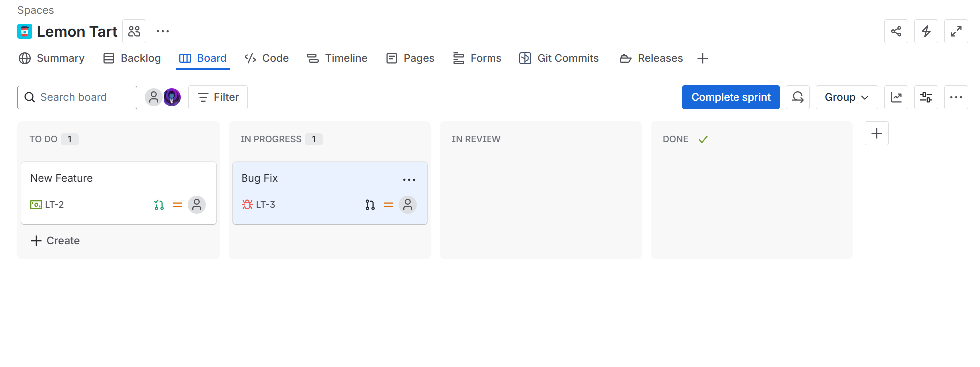
Task: Open the Bug Fix card ellipsis menu
Action: [409, 179]
